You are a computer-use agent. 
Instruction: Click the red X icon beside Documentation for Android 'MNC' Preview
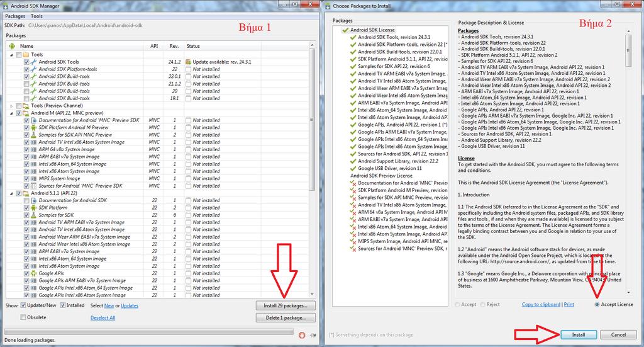(x=353, y=183)
